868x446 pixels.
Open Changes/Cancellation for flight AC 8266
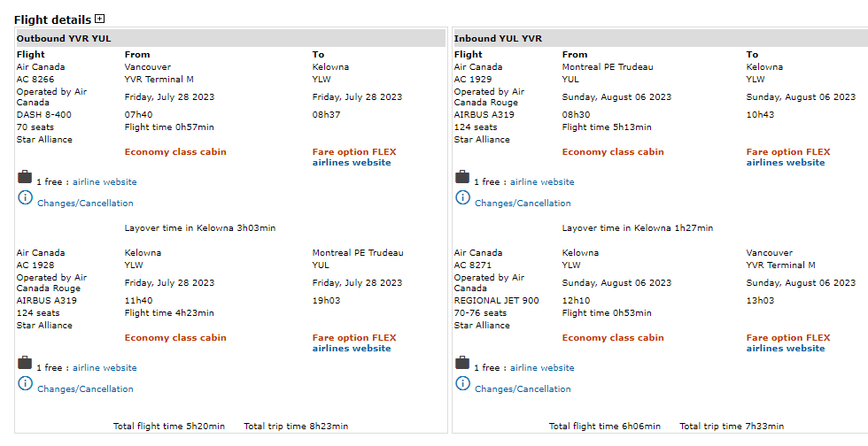point(85,204)
